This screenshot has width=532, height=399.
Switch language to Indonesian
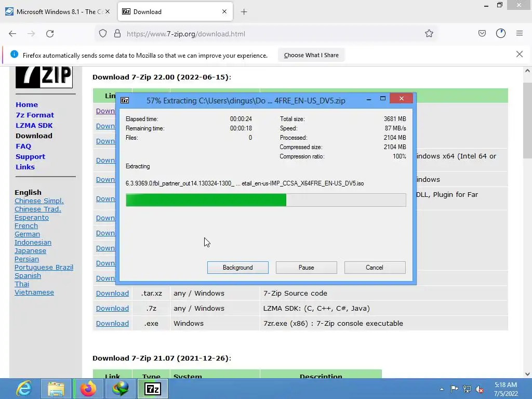click(33, 242)
